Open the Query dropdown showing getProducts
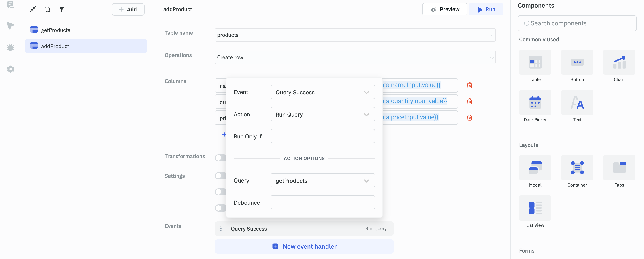Viewport: 644px width, 259px height. point(322,180)
